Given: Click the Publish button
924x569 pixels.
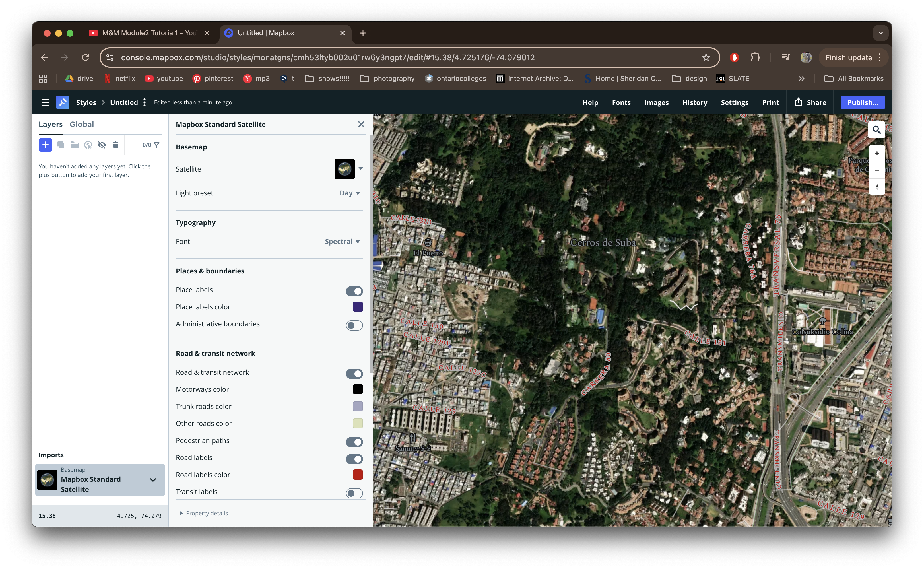Looking at the screenshot, I should click(x=863, y=102).
